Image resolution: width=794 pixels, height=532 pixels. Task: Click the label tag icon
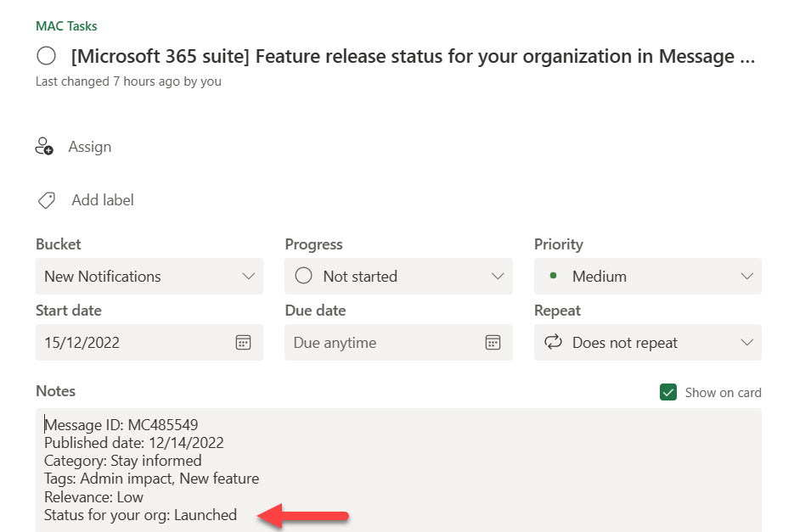click(46, 200)
